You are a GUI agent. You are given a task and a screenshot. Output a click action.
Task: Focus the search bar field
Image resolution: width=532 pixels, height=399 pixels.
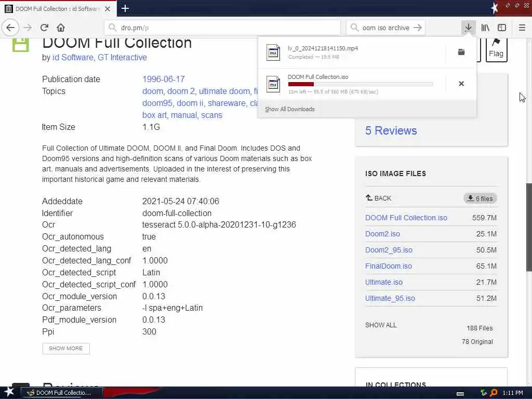point(386,28)
